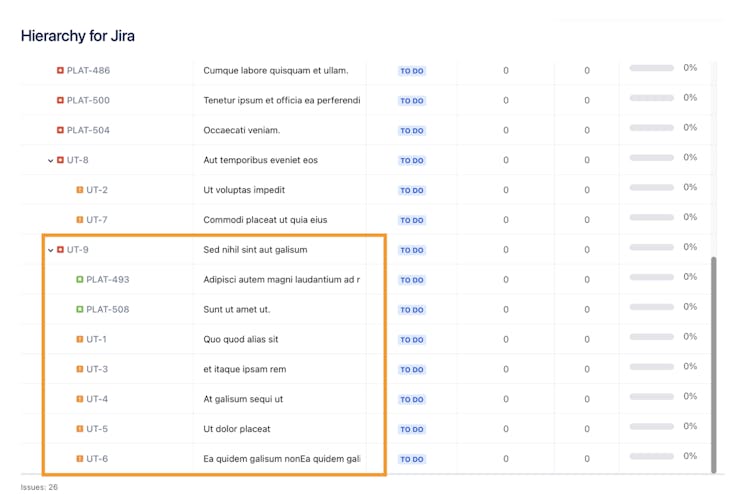Select summary 'Ut voluptas impedit'

pyautogui.click(x=244, y=190)
